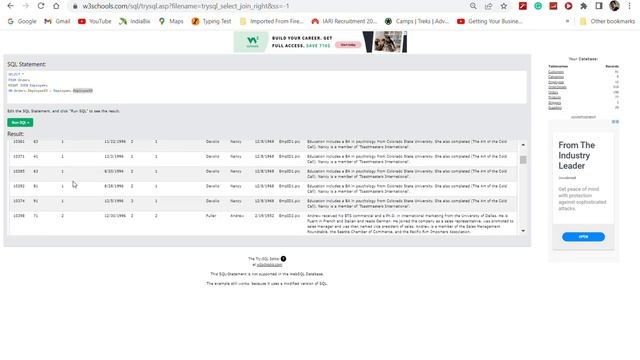Viewport: 640px width, 360px height.
Task: Open the Typing Test bookmark
Action: click(x=211, y=21)
